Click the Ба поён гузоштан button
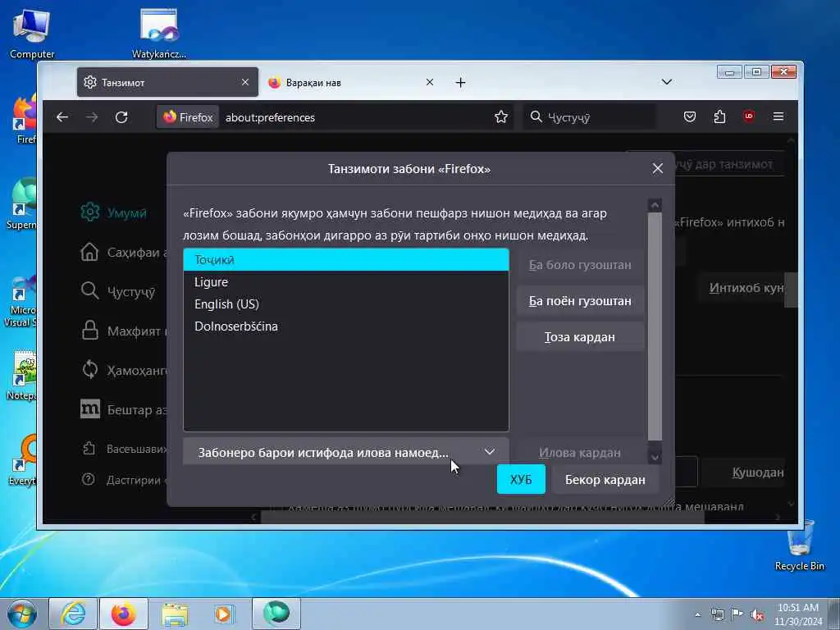The width and height of the screenshot is (840, 630). coord(580,301)
